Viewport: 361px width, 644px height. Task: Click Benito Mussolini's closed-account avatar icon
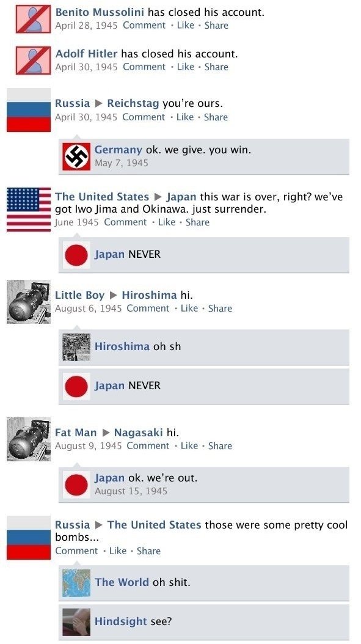[x=33, y=19]
